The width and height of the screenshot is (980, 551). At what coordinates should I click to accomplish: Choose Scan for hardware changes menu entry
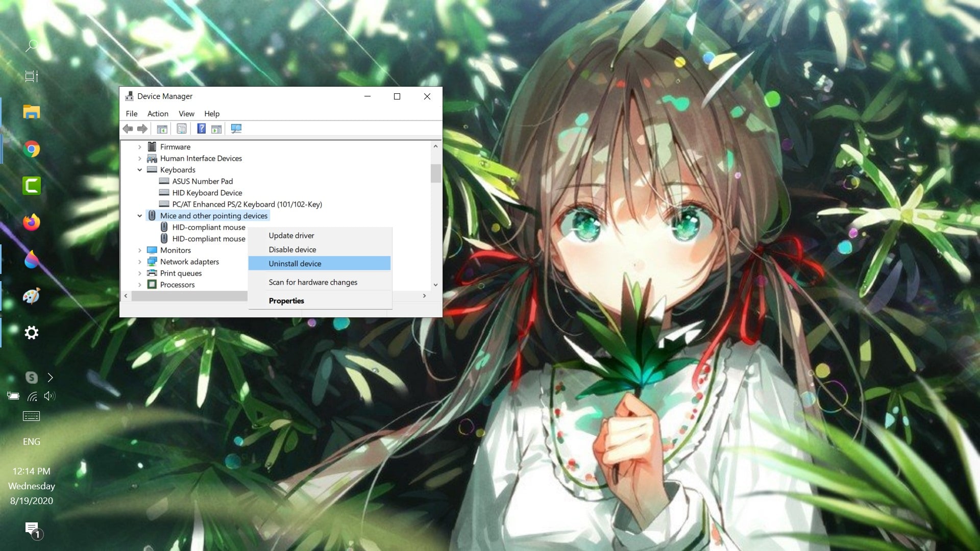coord(320,282)
